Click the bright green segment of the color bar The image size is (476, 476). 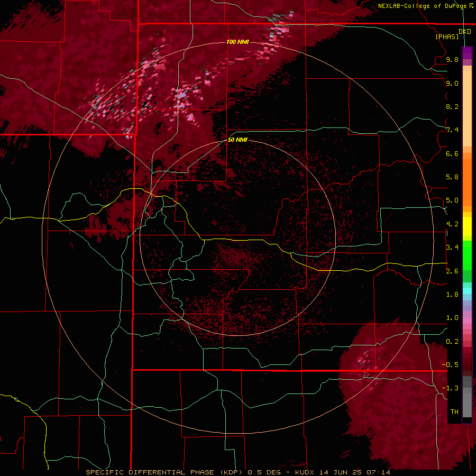(x=467, y=255)
